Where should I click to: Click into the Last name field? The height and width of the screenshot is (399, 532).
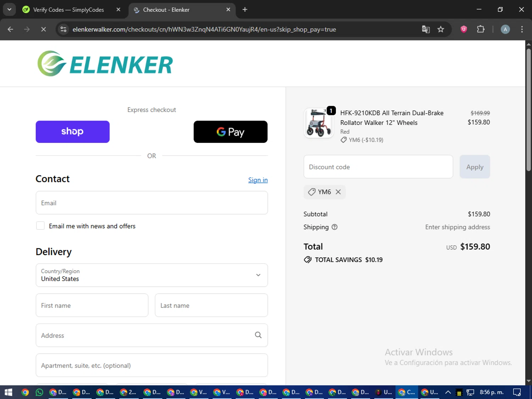click(211, 305)
